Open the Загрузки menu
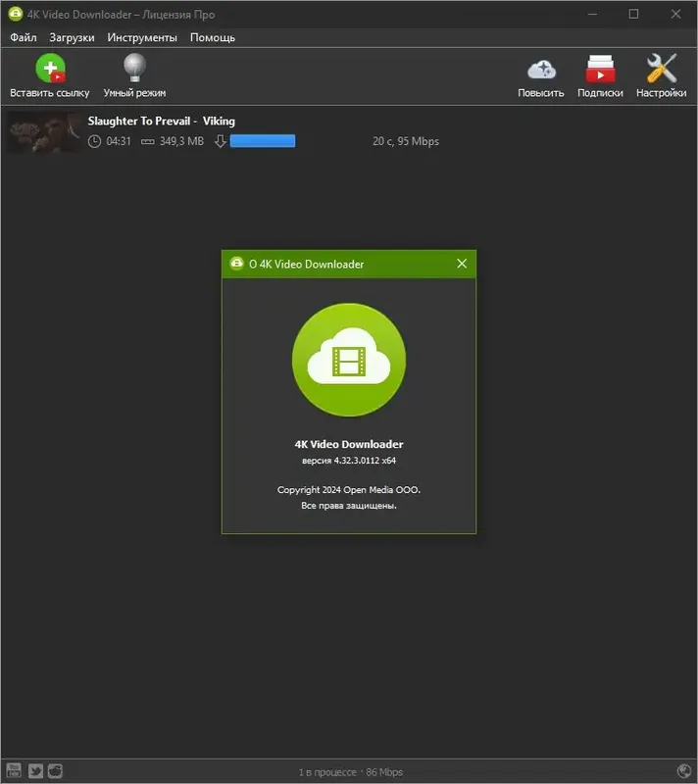Viewport: 698px width, 784px height. 72,37
